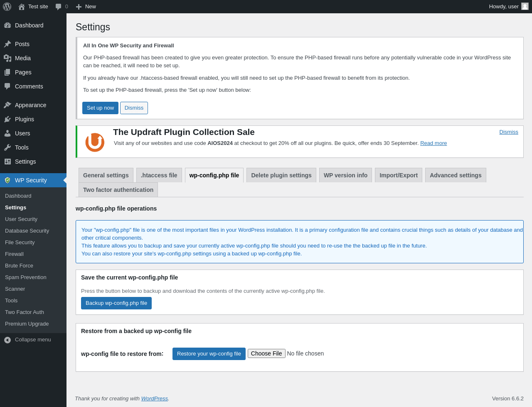Click the Choose File button
This screenshot has height=407, width=532.
coord(266,353)
